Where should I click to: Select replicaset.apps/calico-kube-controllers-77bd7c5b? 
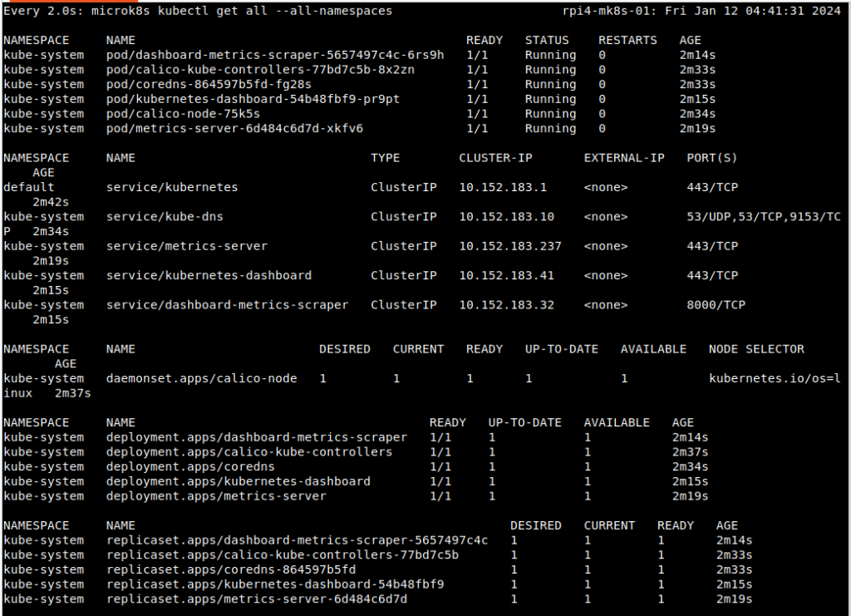pos(283,555)
